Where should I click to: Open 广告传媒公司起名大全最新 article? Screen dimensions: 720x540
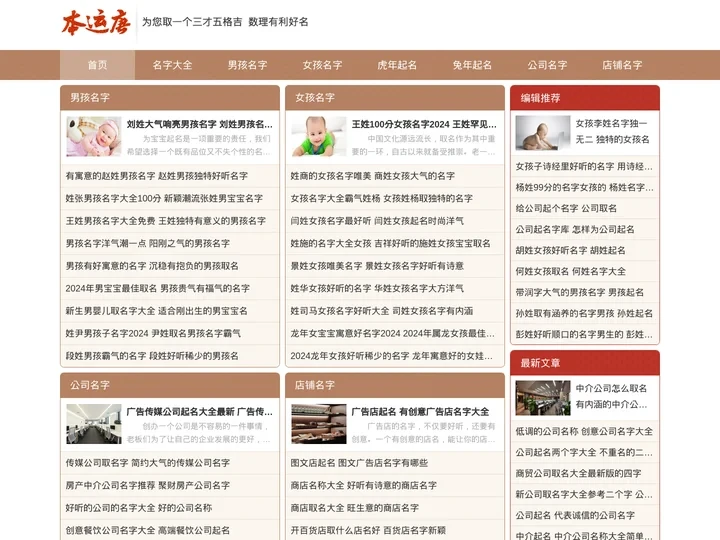click(x=200, y=411)
